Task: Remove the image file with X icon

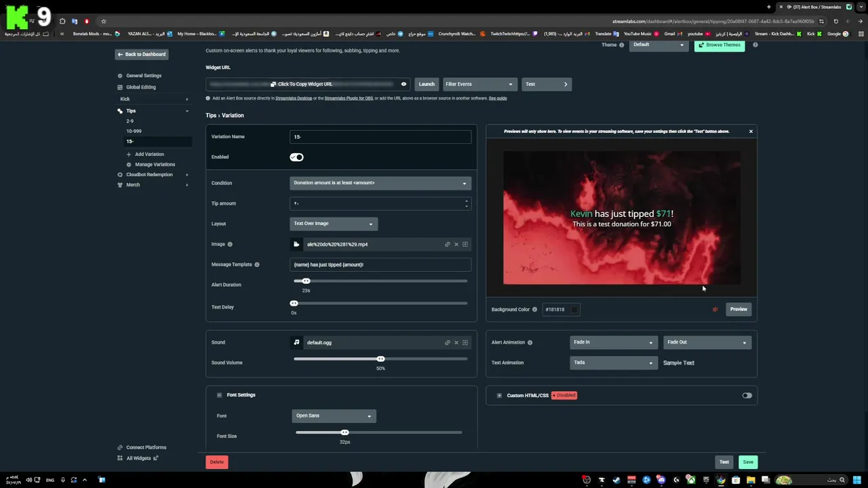Action: tap(456, 245)
